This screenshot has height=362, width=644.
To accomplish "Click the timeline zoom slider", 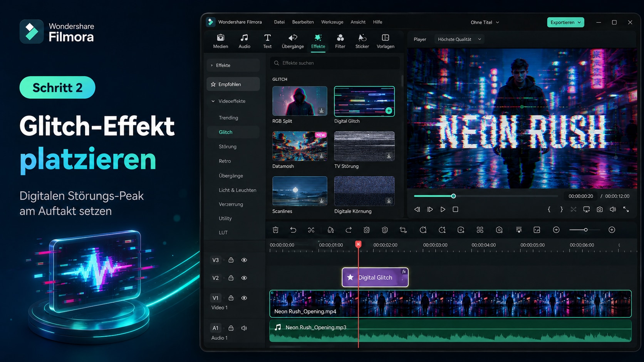I will [585, 230].
